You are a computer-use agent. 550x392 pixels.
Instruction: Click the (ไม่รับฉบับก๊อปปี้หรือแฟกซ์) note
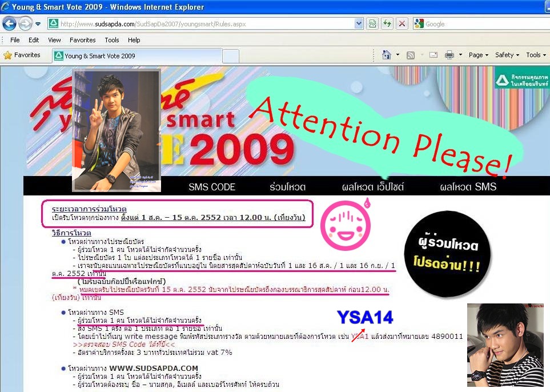click(121, 281)
